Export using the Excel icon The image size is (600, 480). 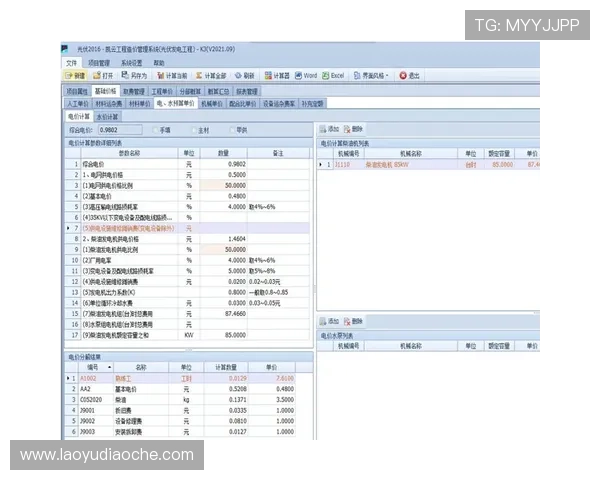(x=333, y=76)
